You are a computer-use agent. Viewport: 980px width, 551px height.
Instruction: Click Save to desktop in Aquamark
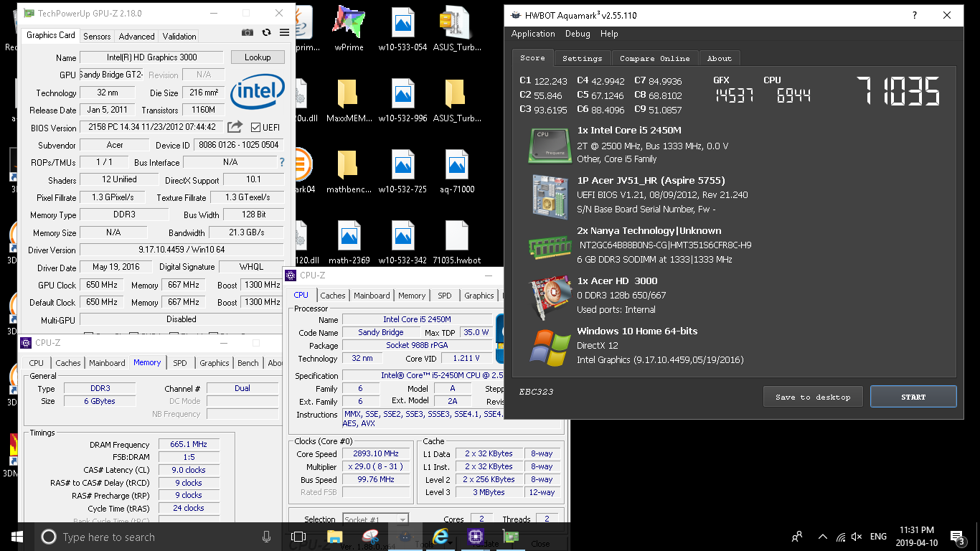[x=813, y=397]
